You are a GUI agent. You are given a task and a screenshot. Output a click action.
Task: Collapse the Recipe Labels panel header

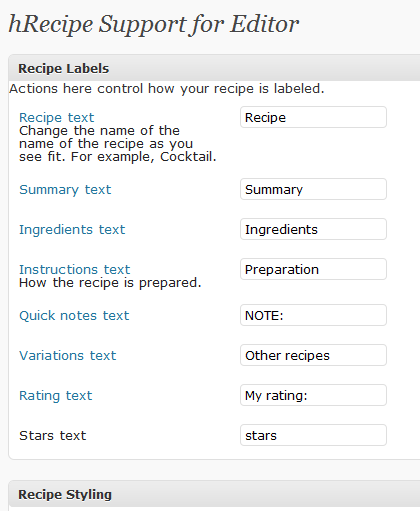coord(214,68)
